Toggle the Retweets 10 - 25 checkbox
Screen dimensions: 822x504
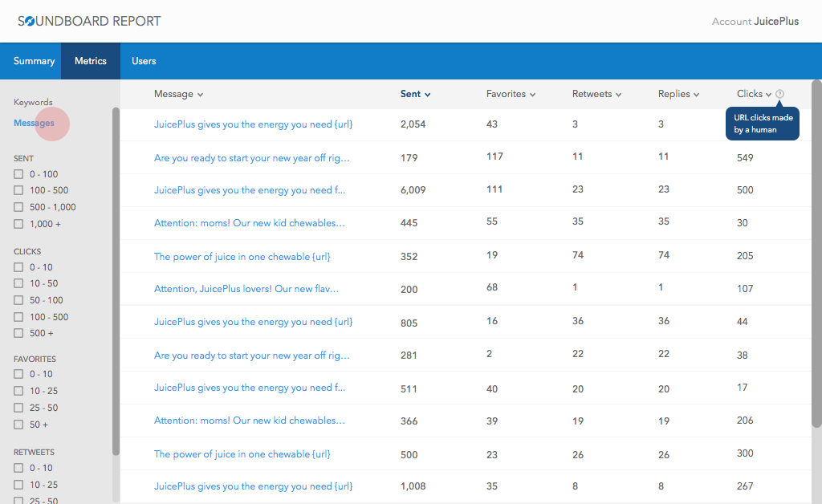point(19,485)
